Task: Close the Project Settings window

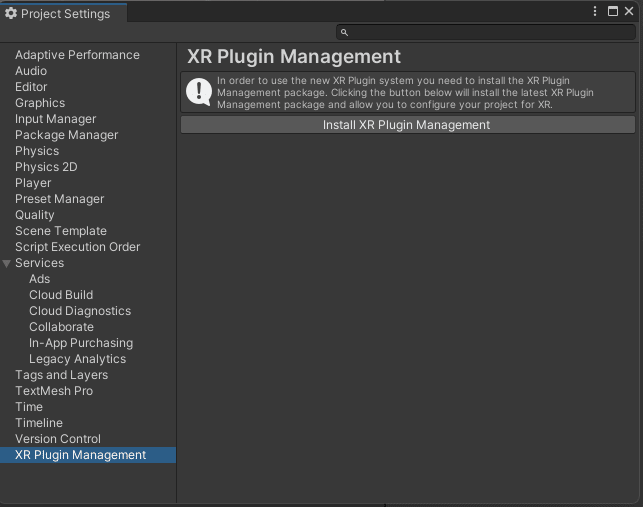Action: 629,11
